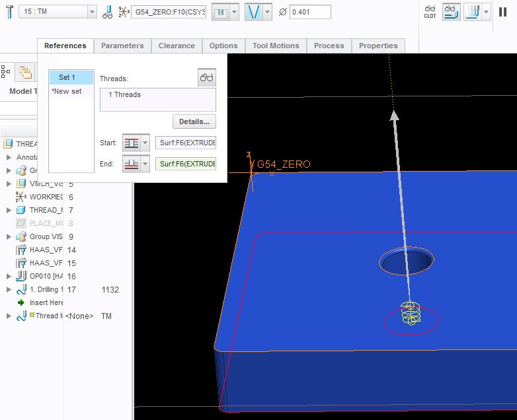Click the yellow thread helix toolpath
517x420 pixels.
(x=411, y=313)
